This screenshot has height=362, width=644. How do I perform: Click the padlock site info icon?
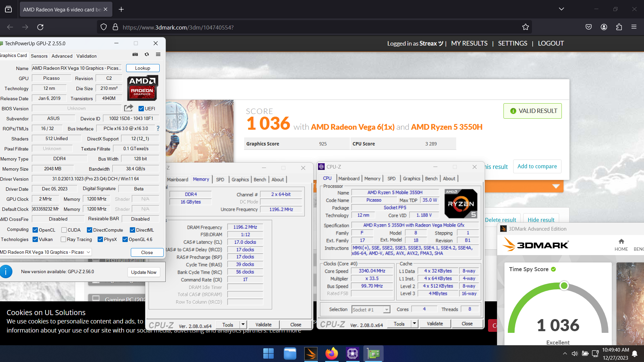click(115, 27)
